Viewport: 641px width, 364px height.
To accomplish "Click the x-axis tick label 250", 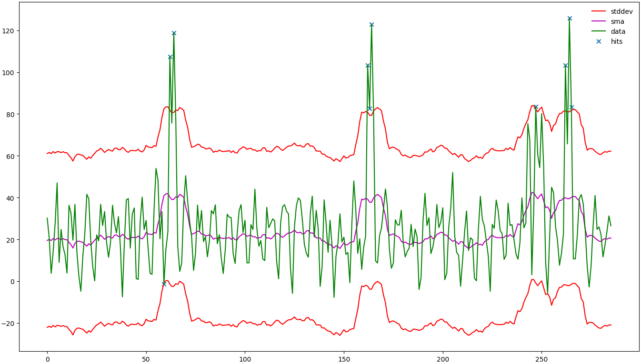I will (541, 357).
